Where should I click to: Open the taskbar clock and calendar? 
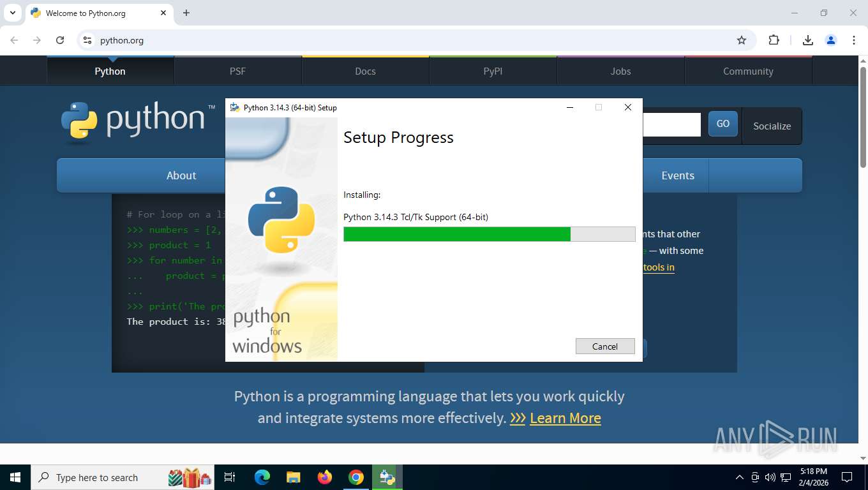(x=813, y=477)
